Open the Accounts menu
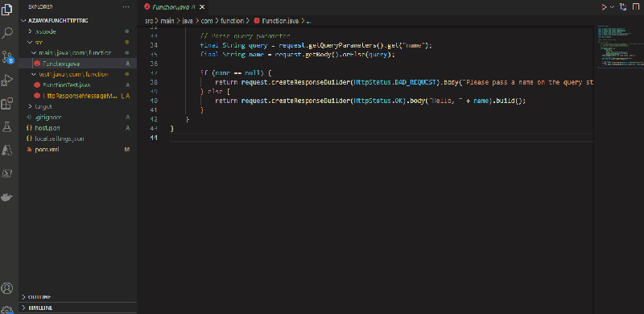This screenshot has height=314, width=644. pyautogui.click(x=7, y=288)
